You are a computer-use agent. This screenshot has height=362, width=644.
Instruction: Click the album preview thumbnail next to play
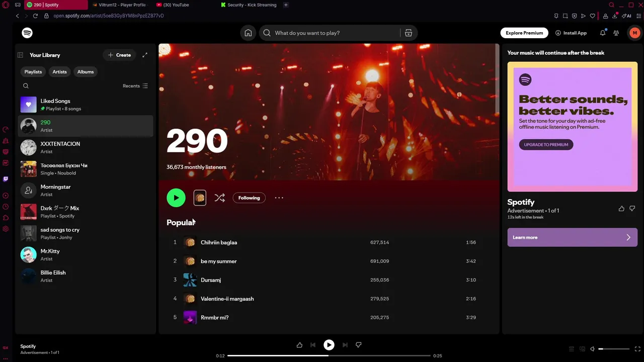point(200,198)
